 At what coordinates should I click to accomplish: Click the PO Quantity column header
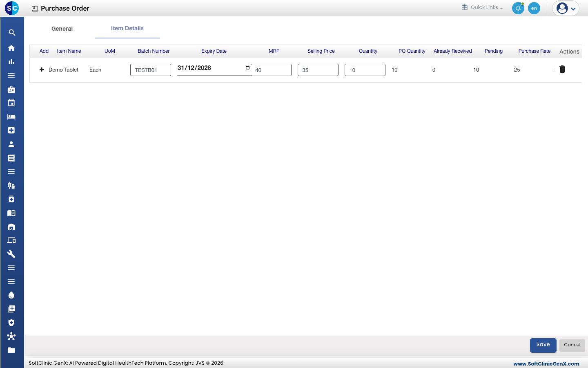click(412, 51)
